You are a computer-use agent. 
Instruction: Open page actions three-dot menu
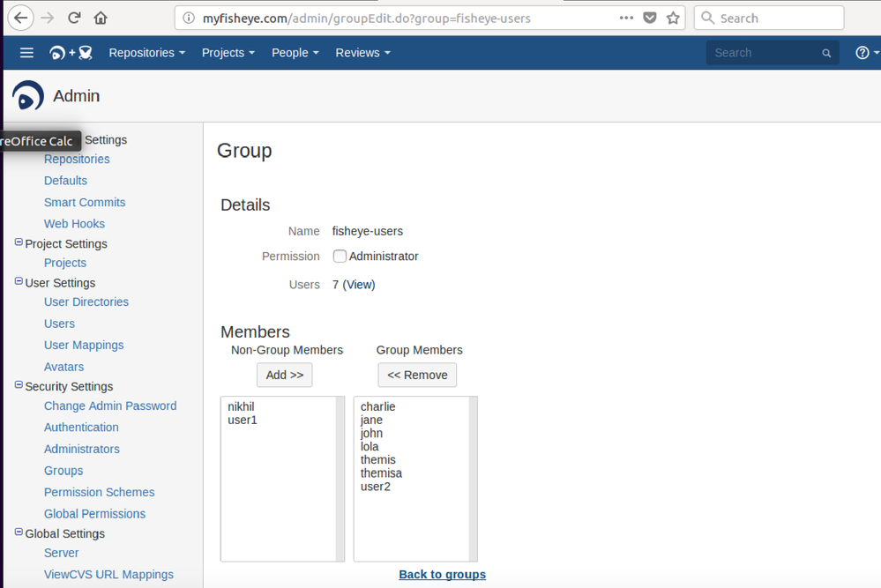click(x=626, y=18)
